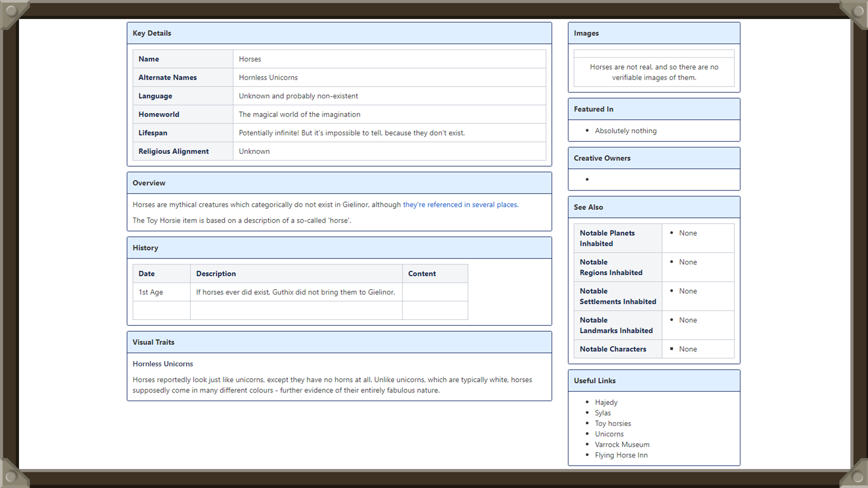
Task: Click the Notable Regions Inhabited label
Action: pos(611,267)
